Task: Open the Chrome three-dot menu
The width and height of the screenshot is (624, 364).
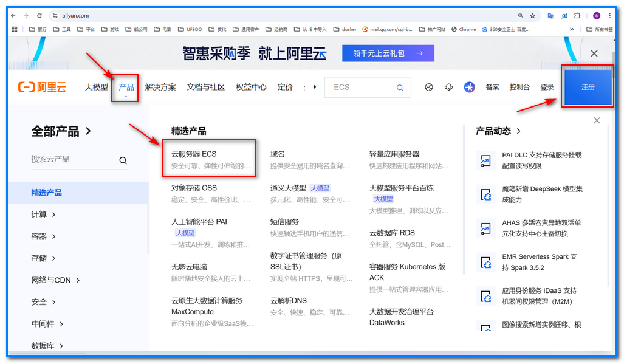Action: point(609,16)
